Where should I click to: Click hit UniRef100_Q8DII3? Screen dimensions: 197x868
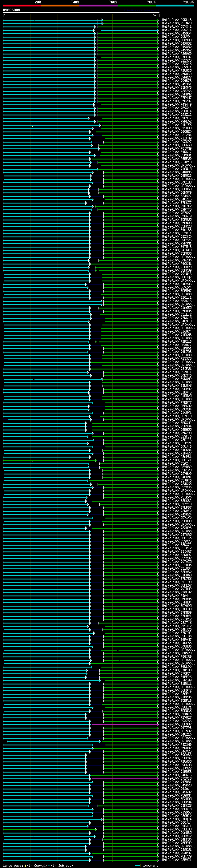(x=177, y=440)
